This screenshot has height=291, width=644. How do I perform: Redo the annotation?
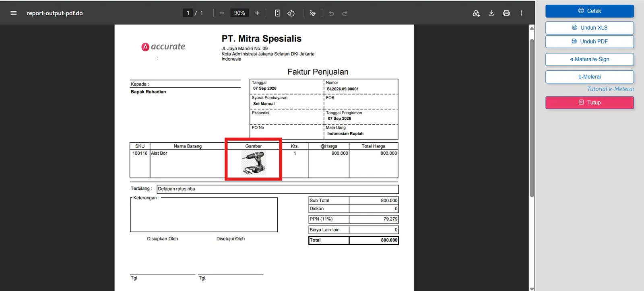click(x=345, y=13)
